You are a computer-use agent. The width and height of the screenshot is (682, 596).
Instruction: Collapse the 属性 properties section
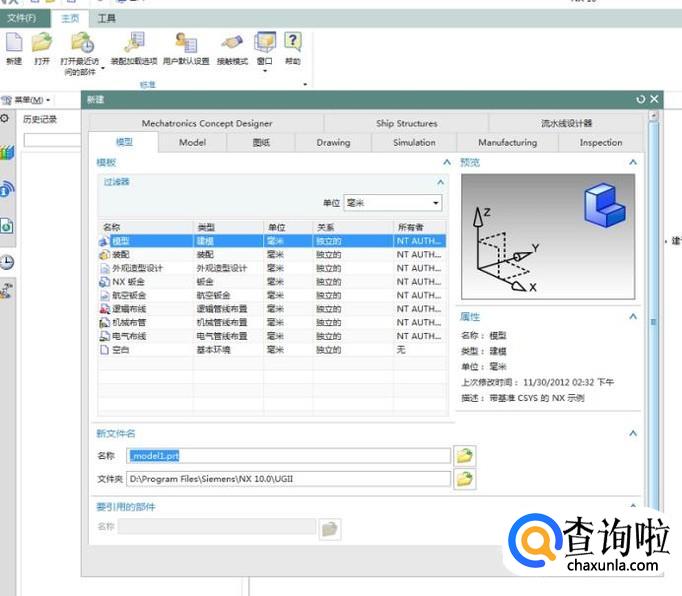(x=633, y=316)
